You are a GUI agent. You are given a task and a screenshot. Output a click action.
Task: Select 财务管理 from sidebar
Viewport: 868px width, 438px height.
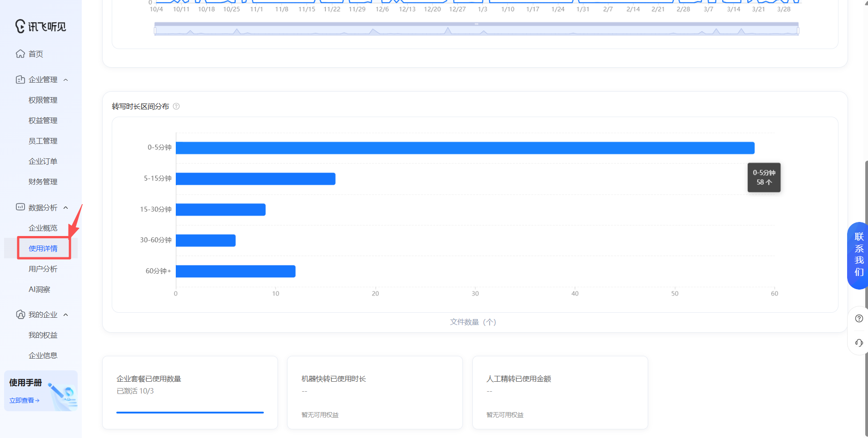pyautogui.click(x=43, y=182)
